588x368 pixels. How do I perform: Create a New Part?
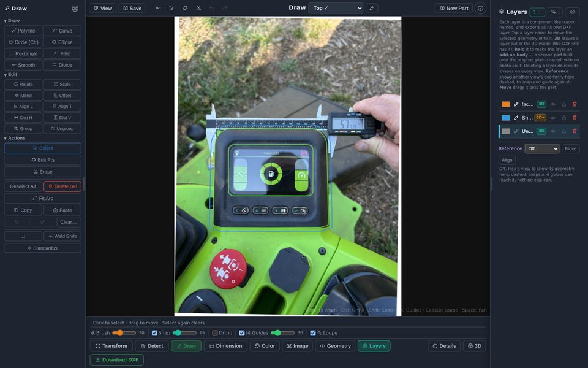[x=454, y=8]
